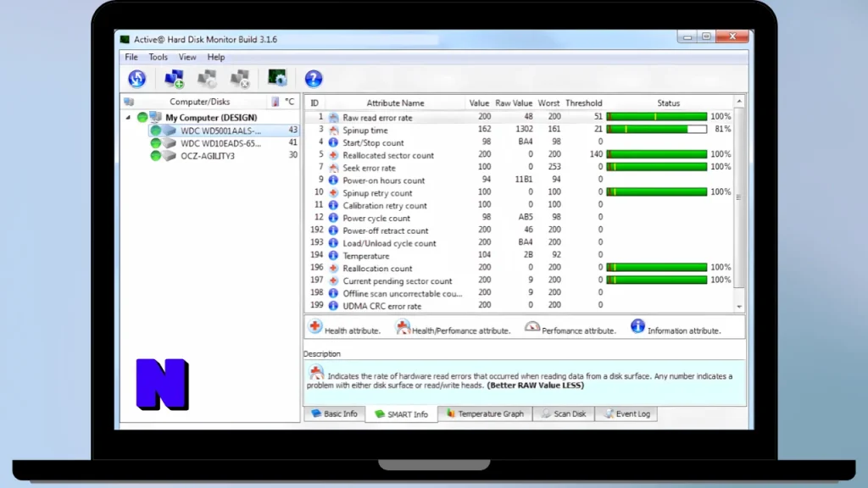Click the attribute list scroll up arrow
This screenshot has height=488, width=868.
pos(739,102)
